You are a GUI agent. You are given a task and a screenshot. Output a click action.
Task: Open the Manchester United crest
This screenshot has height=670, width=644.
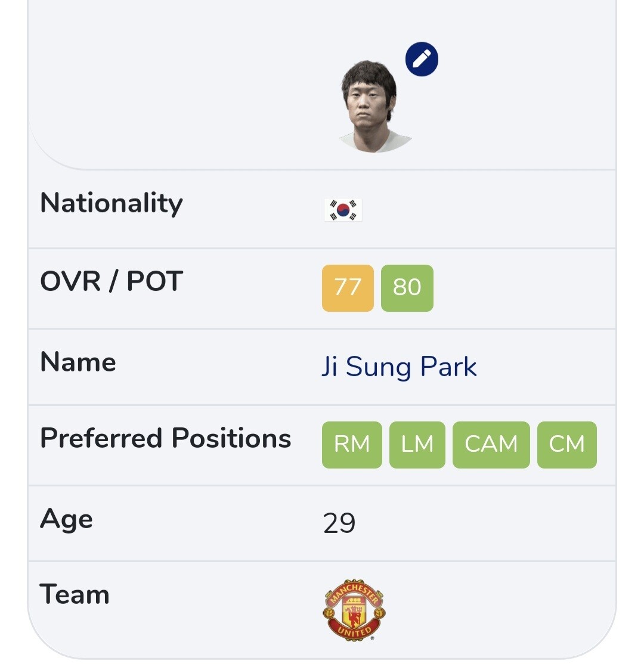point(354,610)
